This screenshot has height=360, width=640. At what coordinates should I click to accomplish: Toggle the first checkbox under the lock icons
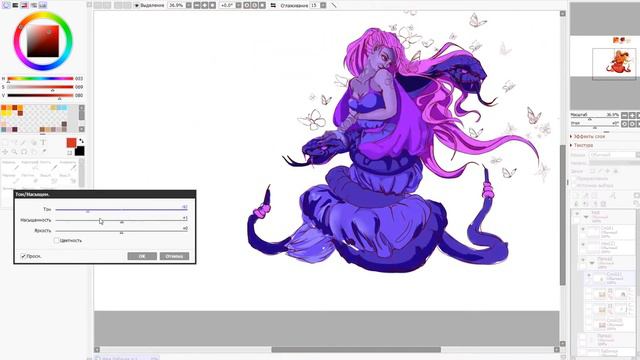[573, 179]
